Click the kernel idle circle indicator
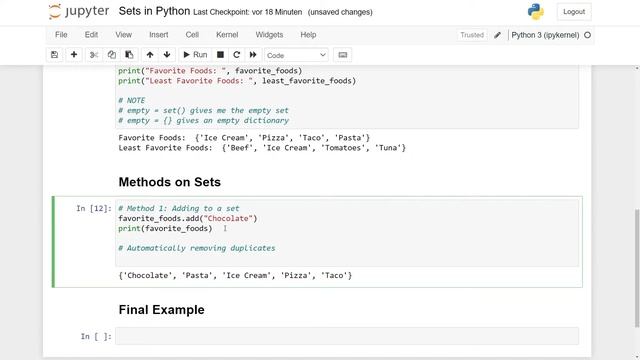 [587, 35]
